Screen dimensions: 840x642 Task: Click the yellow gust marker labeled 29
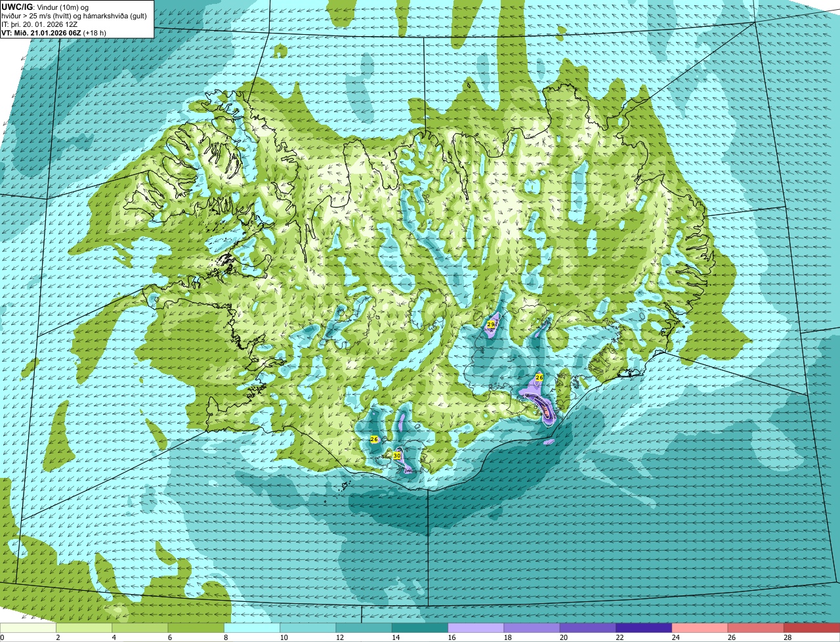tap(491, 324)
